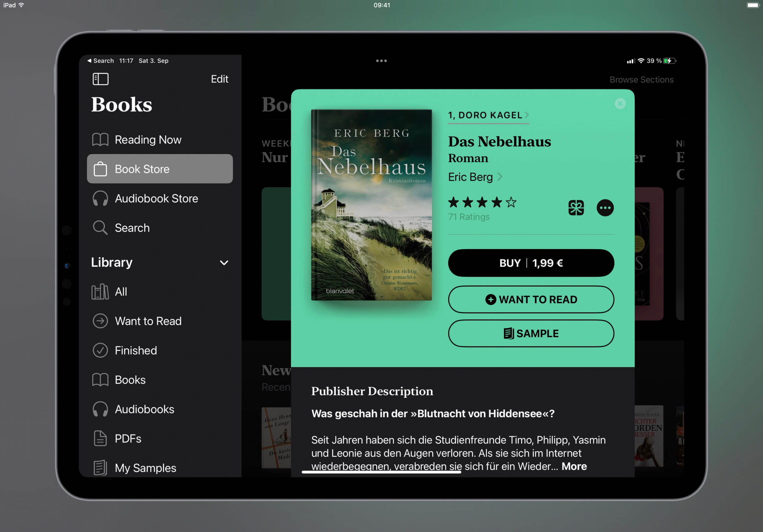The image size is (763, 532).
Task: Tap Publisher Description heading
Action: 372,391
